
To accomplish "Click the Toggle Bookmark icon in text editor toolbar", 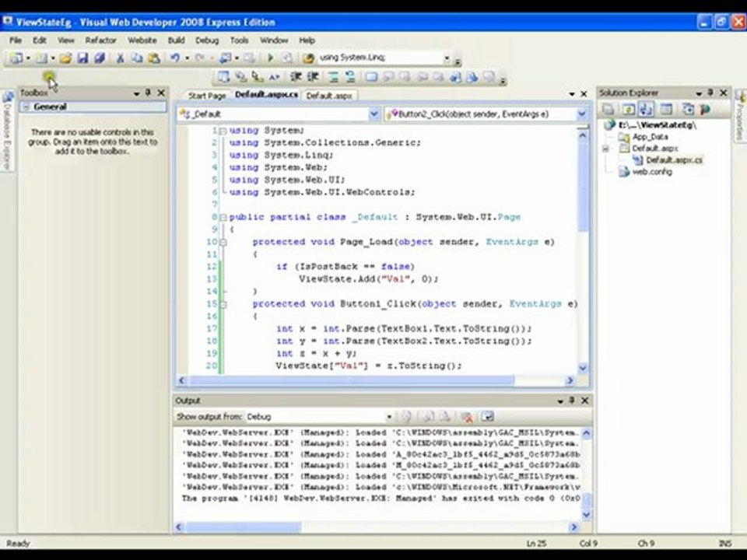I will click(370, 77).
